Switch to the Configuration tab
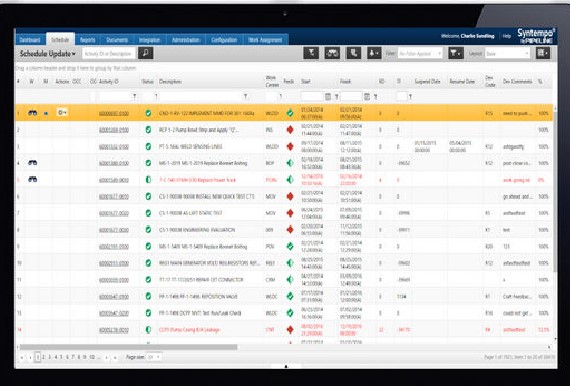Screen dimensions: 570x386 point(224,40)
